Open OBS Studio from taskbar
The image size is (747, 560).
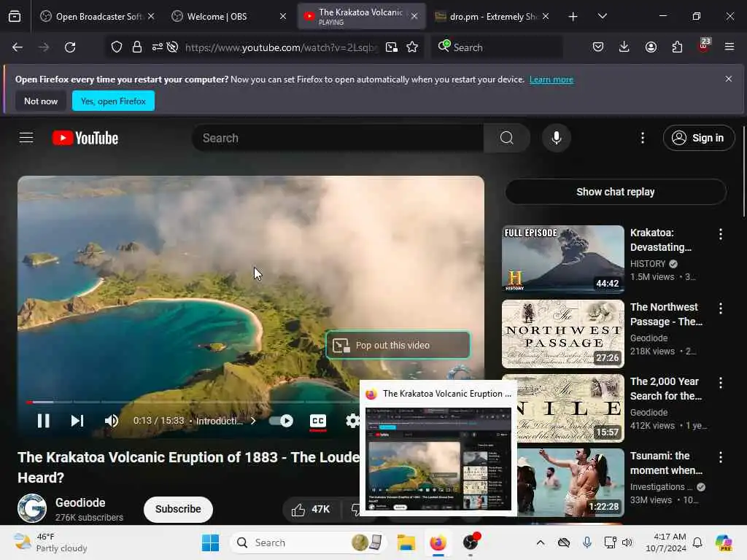point(471,542)
